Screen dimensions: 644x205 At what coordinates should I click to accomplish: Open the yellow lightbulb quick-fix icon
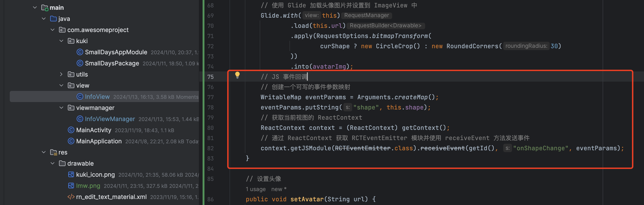(x=237, y=75)
